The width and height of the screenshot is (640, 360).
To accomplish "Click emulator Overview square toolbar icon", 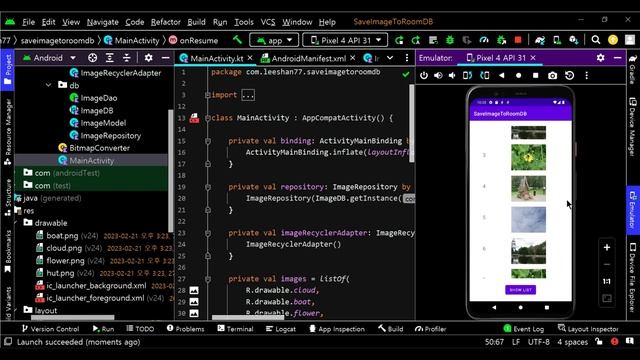I will click(x=536, y=76).
